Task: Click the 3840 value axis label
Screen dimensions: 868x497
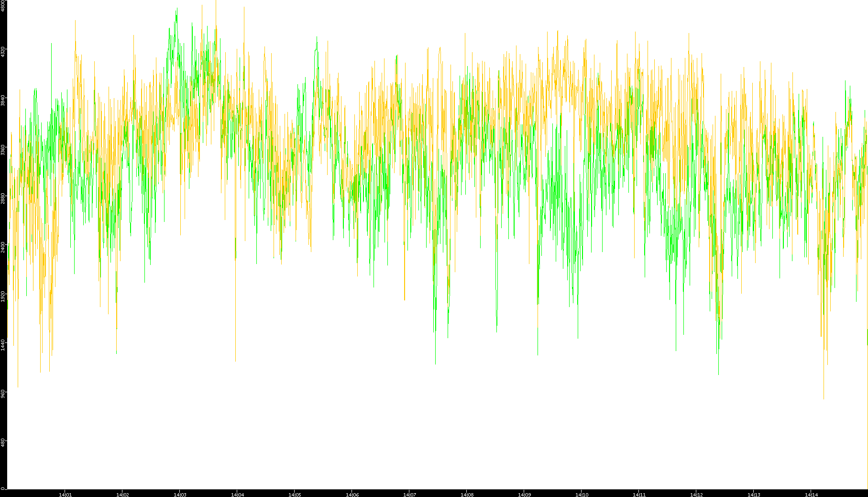Action: (3, 100)
